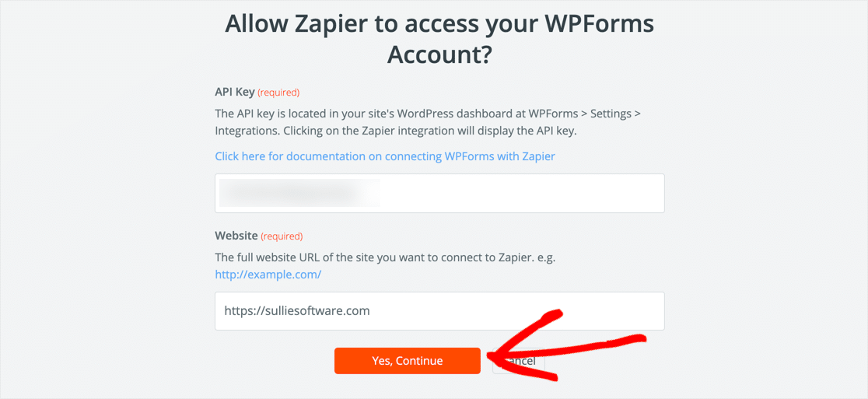The width and height of the screenshot is (868, 399).
Task: Click the blurred API key value
Action: [299, 193]
